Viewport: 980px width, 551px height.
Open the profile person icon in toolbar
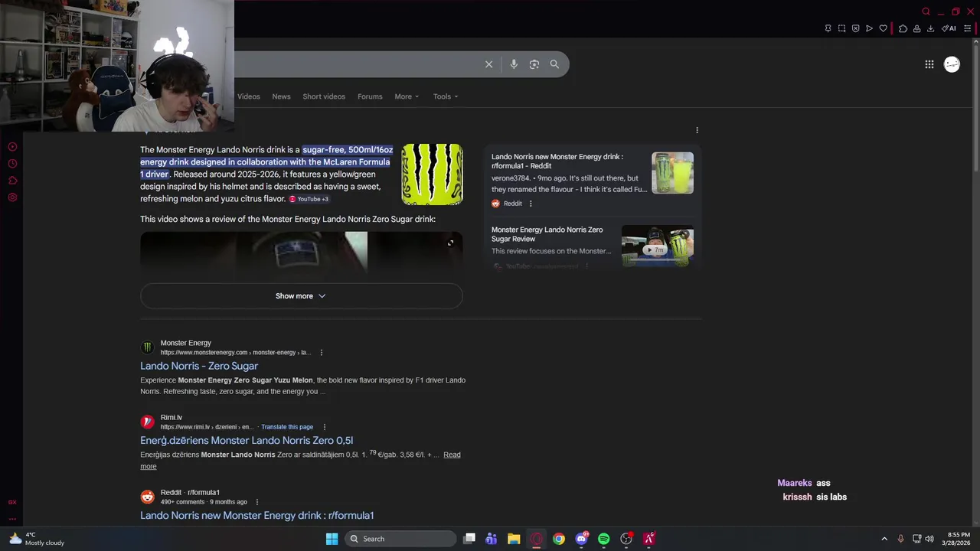916,28
